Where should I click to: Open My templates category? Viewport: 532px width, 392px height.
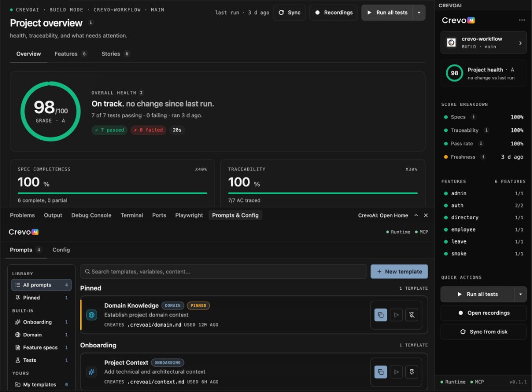pyautogui.click(x=42, y=385)
